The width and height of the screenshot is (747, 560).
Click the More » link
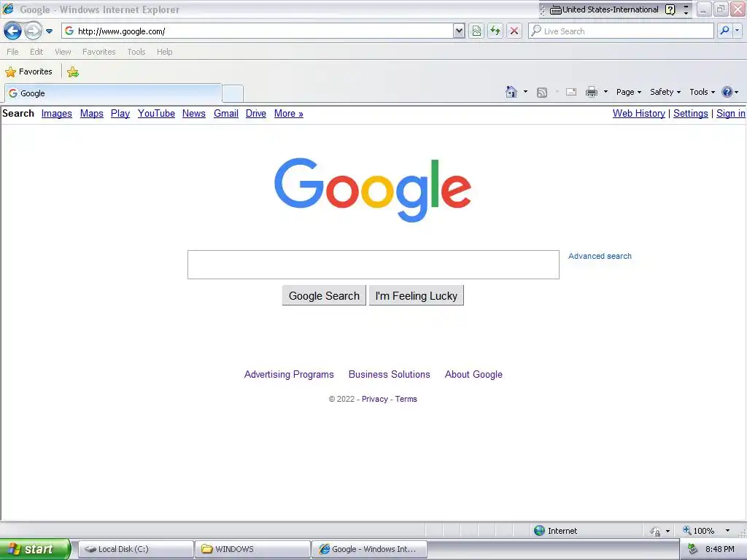(x=289, y=113)
